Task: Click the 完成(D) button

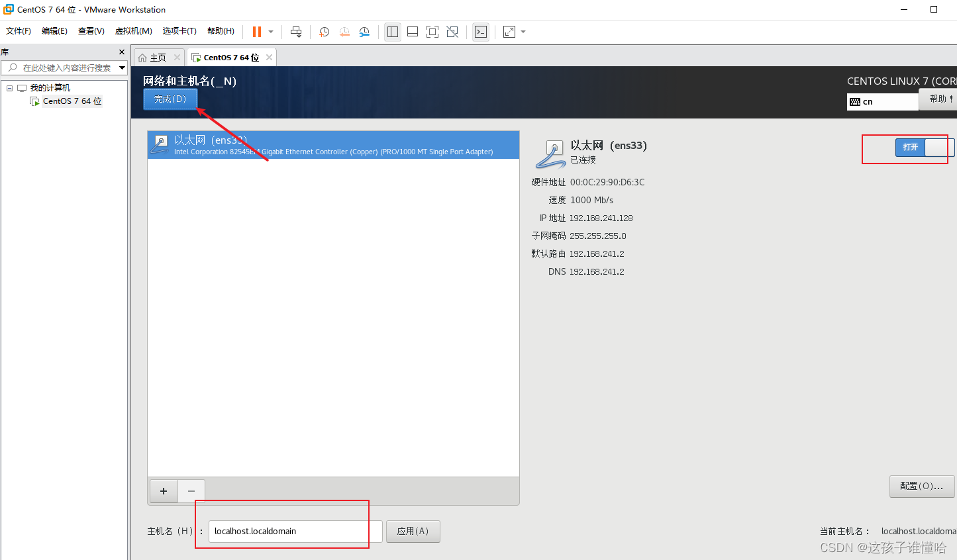Action: pyautogui.click(x=170, y=99)
